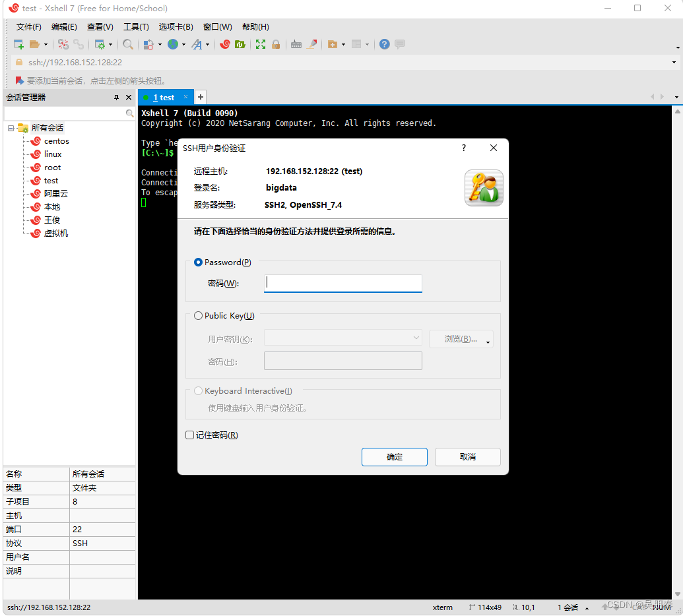Open dropdown arrow next to globe icon

(x=183, y=44)
